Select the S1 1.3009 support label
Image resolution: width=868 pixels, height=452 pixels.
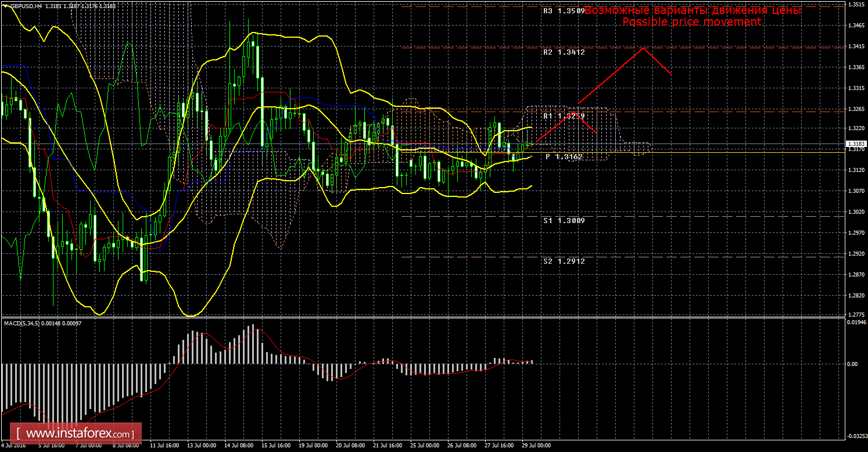click(564, 221)
